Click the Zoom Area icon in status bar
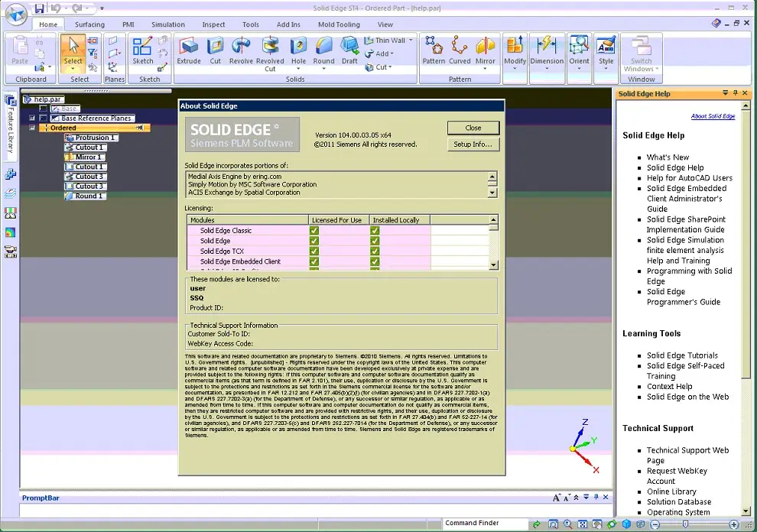Screen dimensions: 757x532 point(553,524)
